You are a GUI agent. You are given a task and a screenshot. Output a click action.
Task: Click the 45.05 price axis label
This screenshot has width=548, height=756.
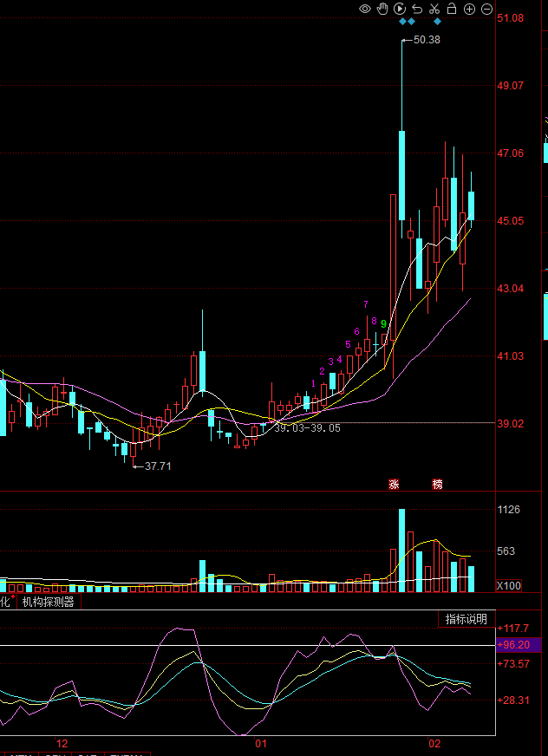pos(511,221)
